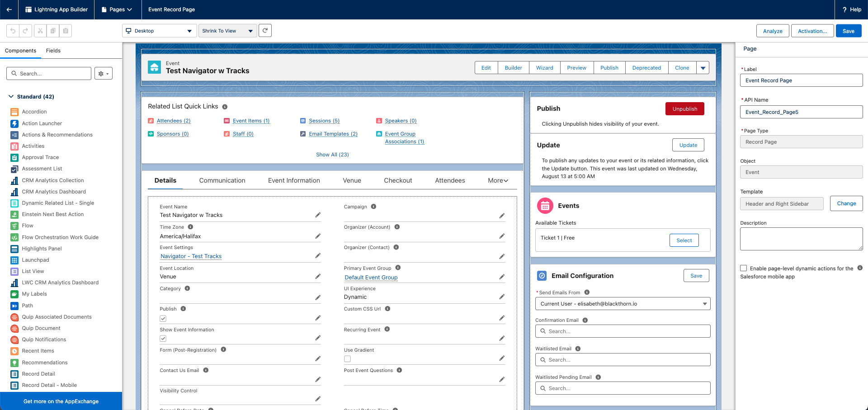Viewport: 868px width, 410px height.
Task: Click pencil icon for UI Experience field
Action: (x=502, y=297)
